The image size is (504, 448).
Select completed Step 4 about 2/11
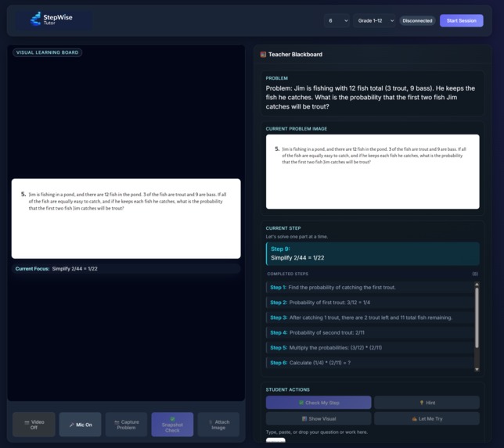coord(369,333)
